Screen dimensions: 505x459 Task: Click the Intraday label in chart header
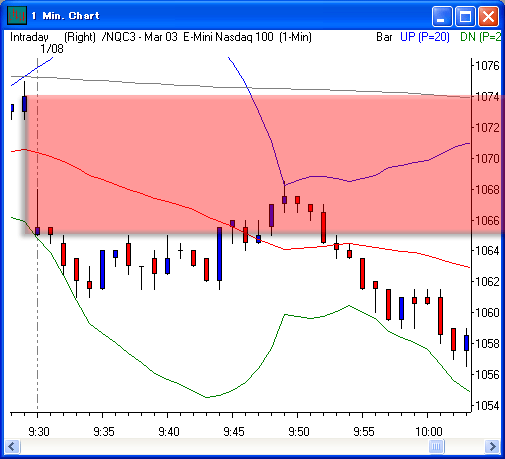click(29, 37)
